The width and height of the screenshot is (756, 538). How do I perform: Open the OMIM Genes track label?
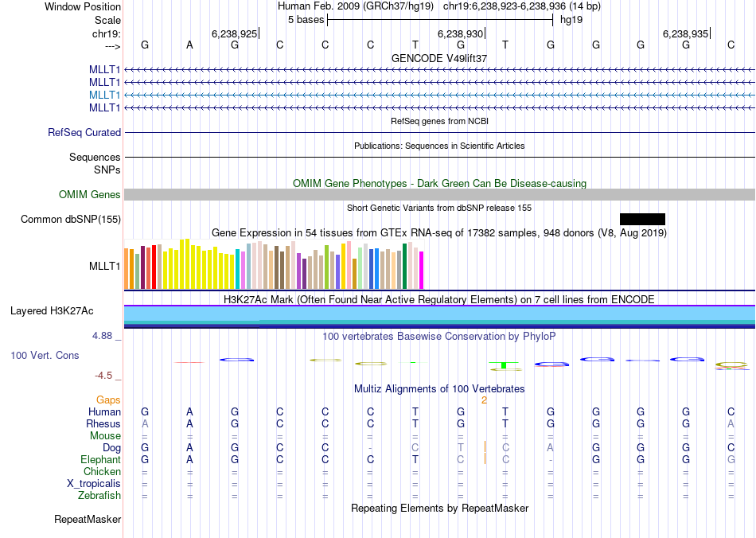pos(90,195)
